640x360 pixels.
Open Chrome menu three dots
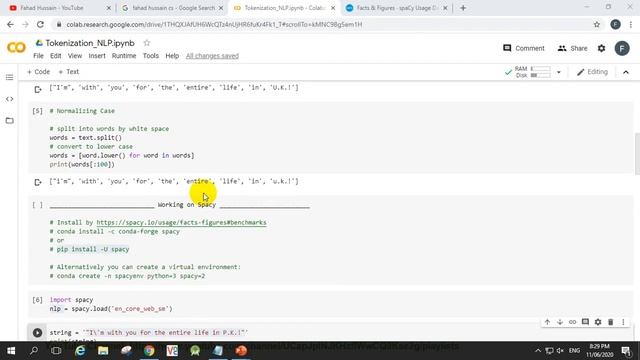point(631,24)
